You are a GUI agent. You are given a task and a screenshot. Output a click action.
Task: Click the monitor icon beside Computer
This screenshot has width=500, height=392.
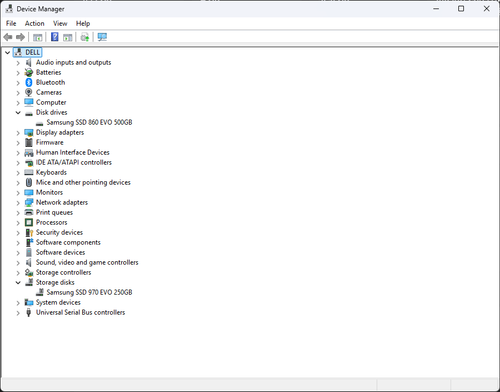(29, 102)
